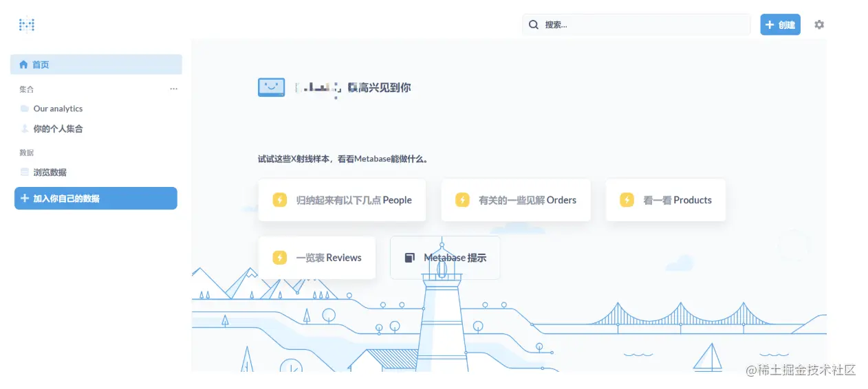Click the Metabase logo icon

26,25
